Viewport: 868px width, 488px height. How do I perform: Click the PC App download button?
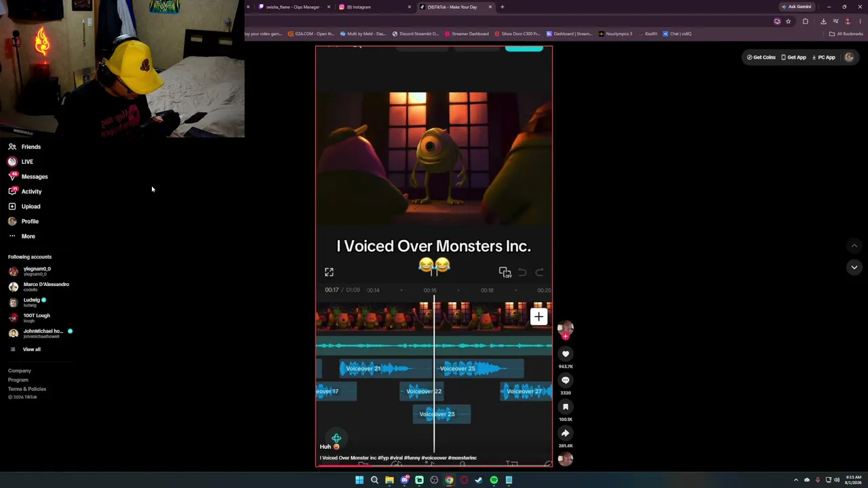[824, 58]
